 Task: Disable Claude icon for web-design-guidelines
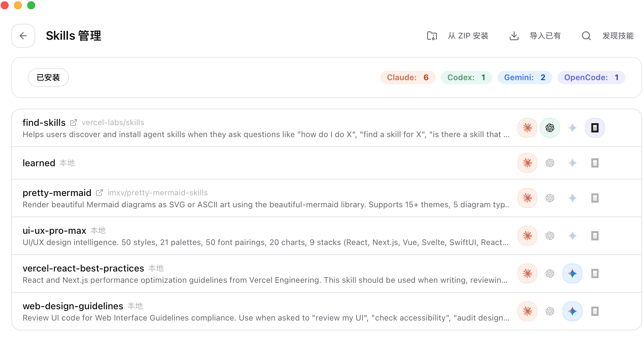(527, 311)
